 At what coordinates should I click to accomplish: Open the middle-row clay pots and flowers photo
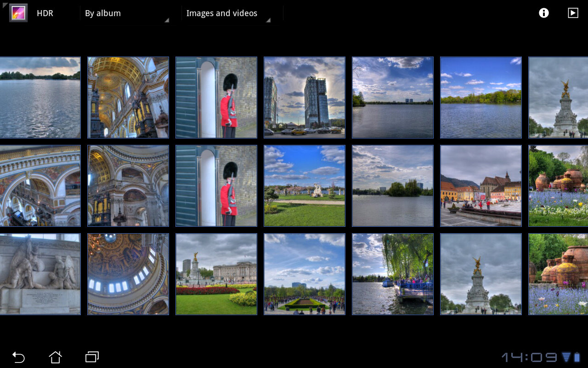tap(559, 186)
